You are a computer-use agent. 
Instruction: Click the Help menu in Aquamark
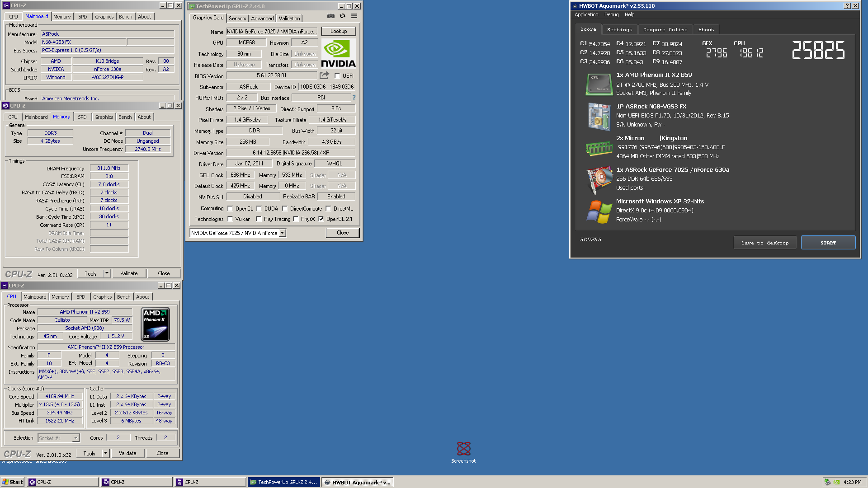629,14
